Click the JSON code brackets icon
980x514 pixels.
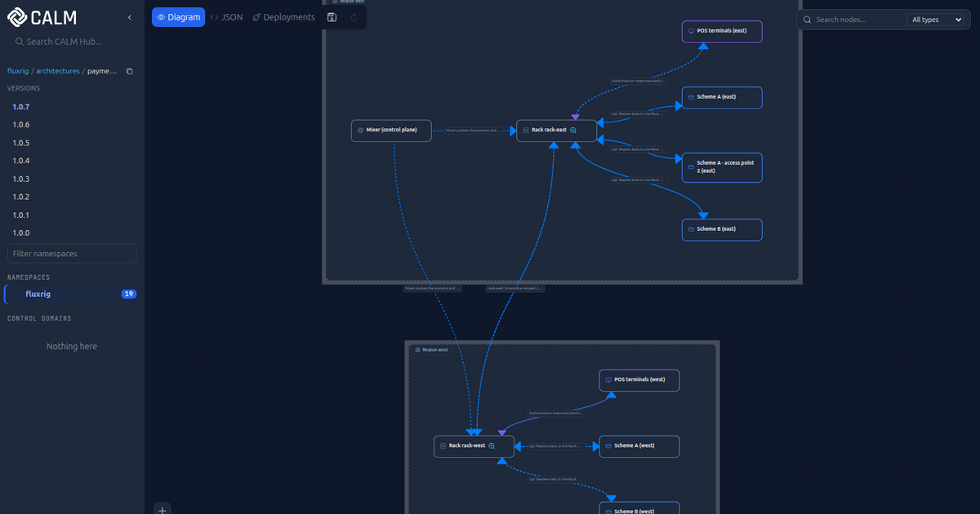tap(214, 17)
